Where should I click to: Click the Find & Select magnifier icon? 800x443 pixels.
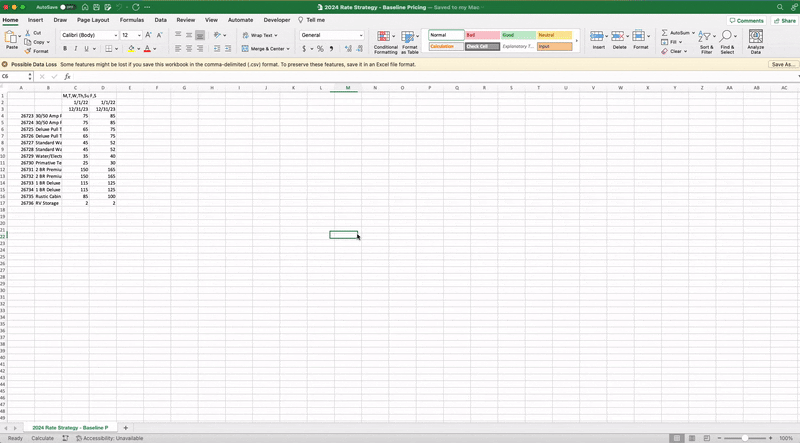727,38
